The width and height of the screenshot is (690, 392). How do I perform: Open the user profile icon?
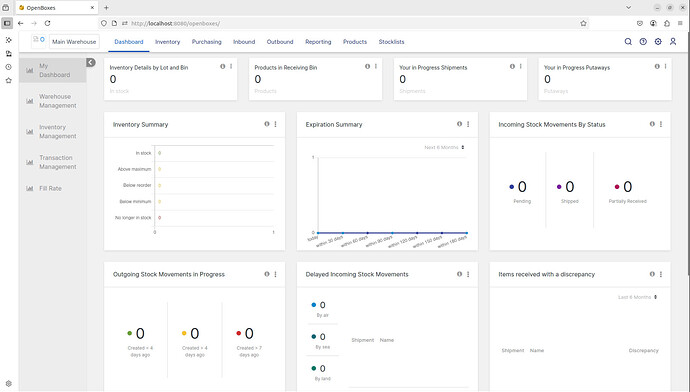click(673, 41)
